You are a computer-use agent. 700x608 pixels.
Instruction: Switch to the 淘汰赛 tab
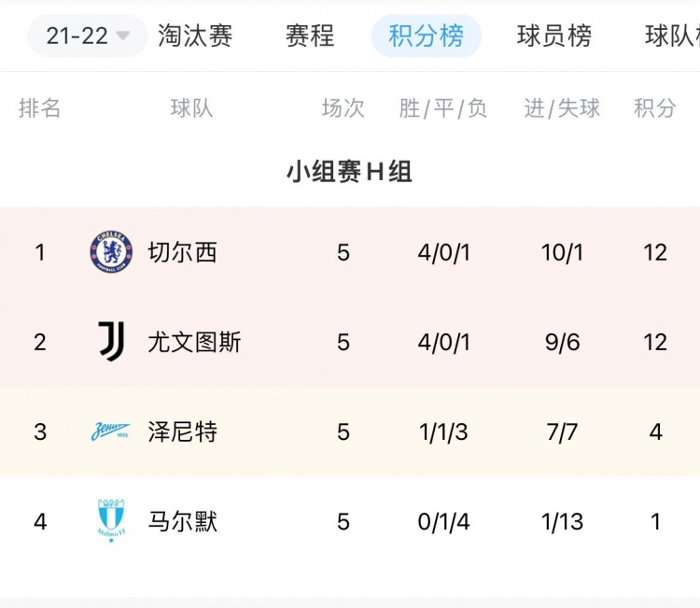pyautogui.click(x=195, y=35)
